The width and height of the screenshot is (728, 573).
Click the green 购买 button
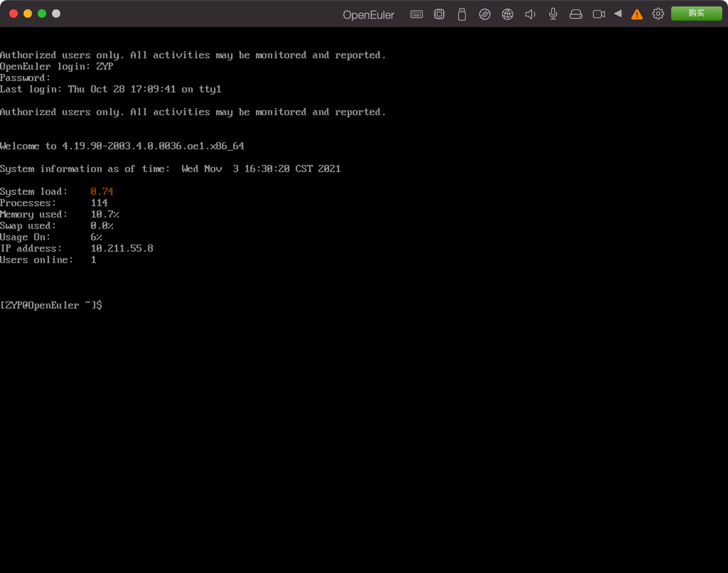(x=696, y=14)
